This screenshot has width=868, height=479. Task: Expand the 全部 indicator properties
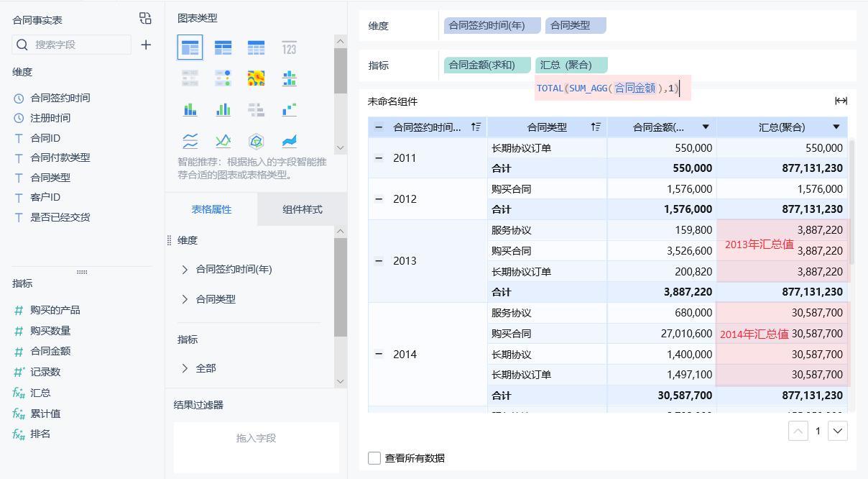pyautogui.click(x=185, y=368)
